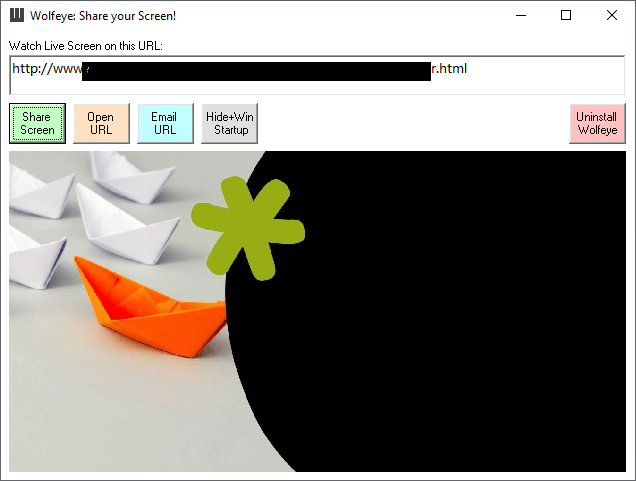Screen dimensions: 636x481
Task: Click the blacked-out portion of the URL
Action: pos(256,71)
